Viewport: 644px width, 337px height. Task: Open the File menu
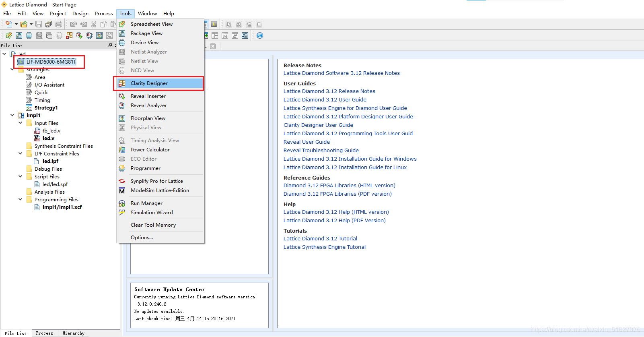click(7, 13)
